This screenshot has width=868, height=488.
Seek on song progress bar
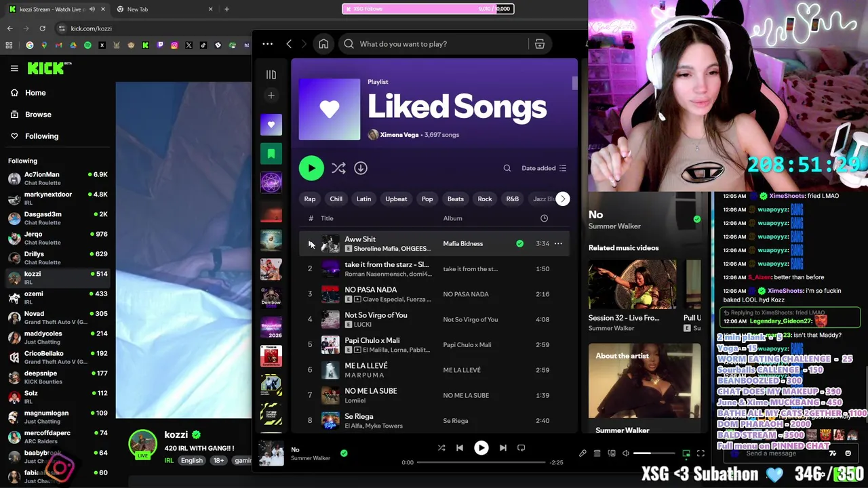pos(481,462)
